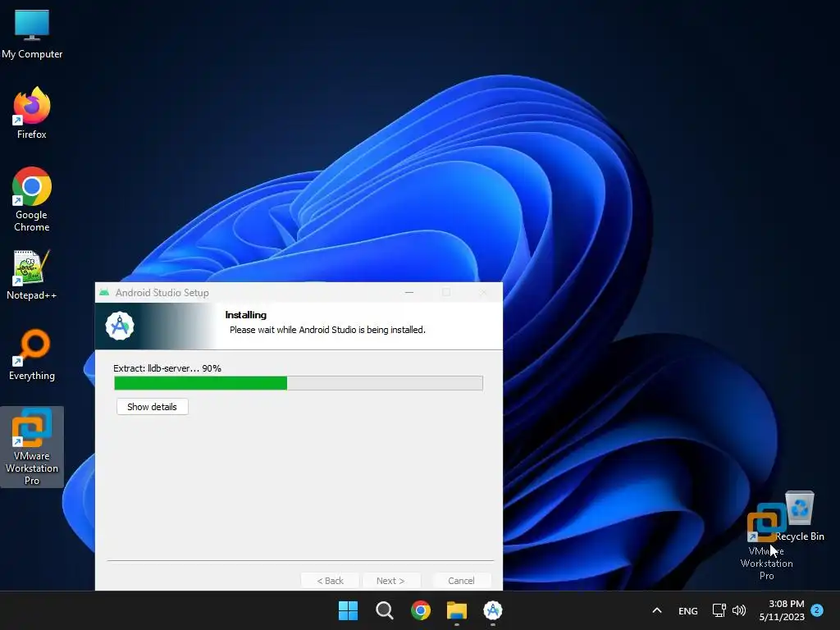The height and width of the screenshot is (630, 840).
Task: Launch Chrome from the taskbar
Action: click(421, 610)
